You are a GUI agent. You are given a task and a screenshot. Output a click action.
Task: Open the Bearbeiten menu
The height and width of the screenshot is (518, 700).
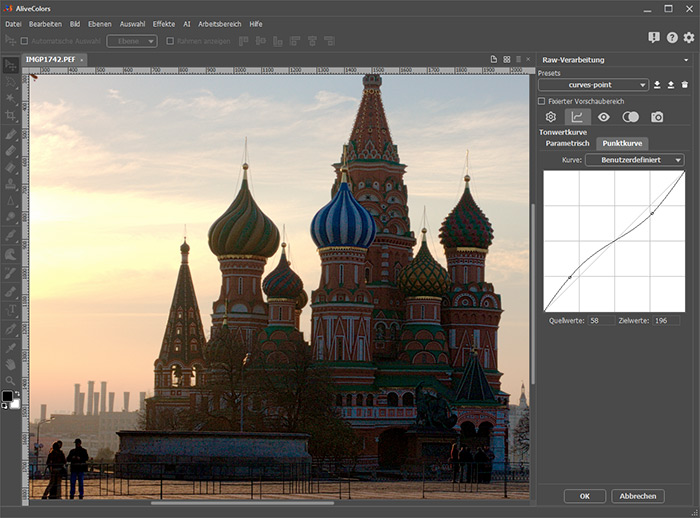coord(46,24)
